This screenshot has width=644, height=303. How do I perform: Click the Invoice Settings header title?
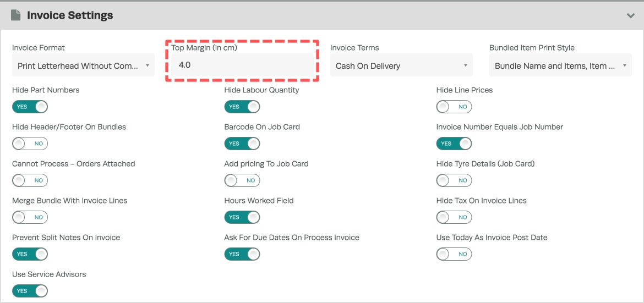[x=70, y=15]
